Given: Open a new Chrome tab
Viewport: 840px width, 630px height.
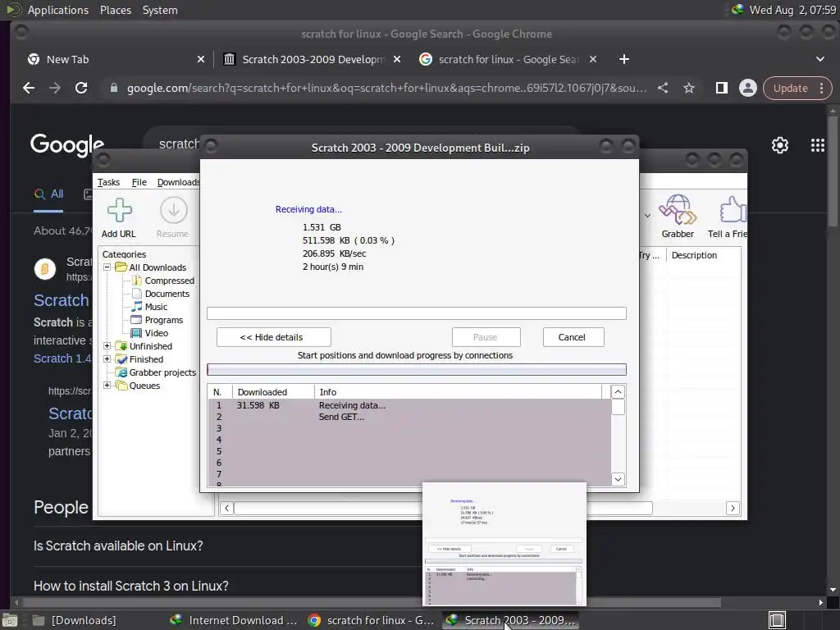Looking at the screenshot, I should coord(624,59).
